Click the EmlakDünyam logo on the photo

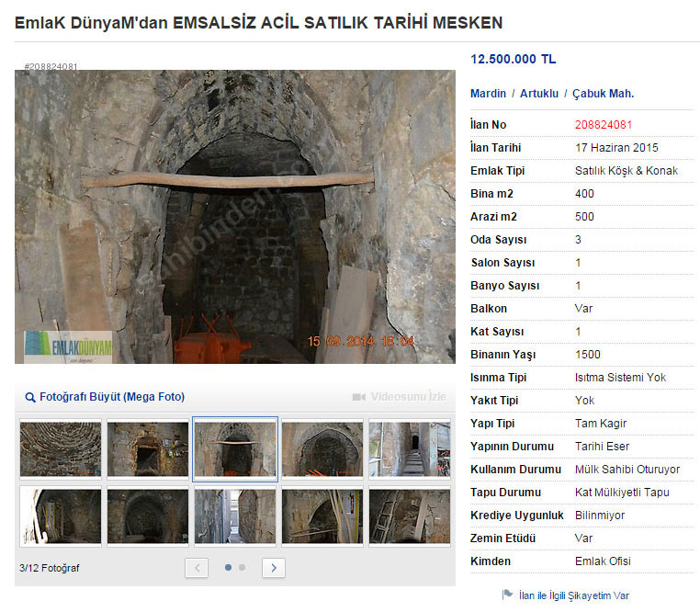[x=68, y=346]
